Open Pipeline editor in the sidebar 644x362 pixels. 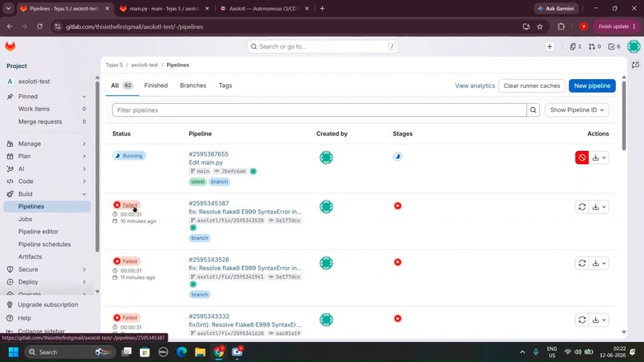(x=38, y=232)
